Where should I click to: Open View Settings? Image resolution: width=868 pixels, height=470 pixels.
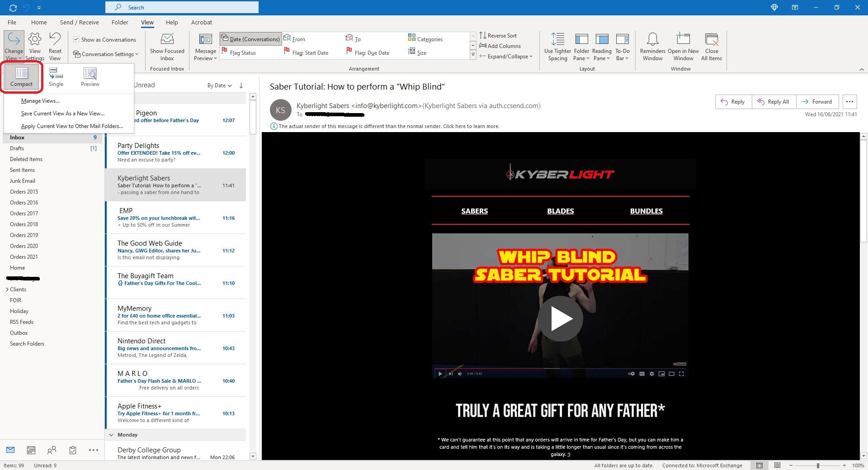[x=35, y=46]
